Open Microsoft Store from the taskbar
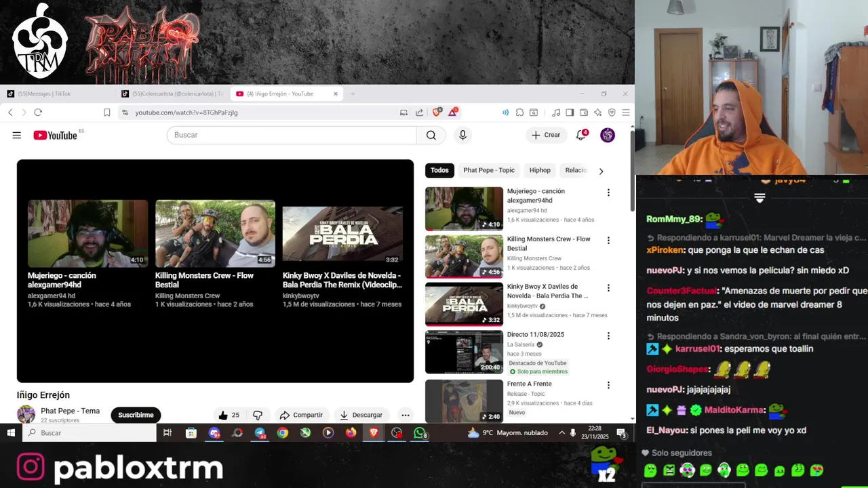Screen dimensions: 868x488 point(191,432)
